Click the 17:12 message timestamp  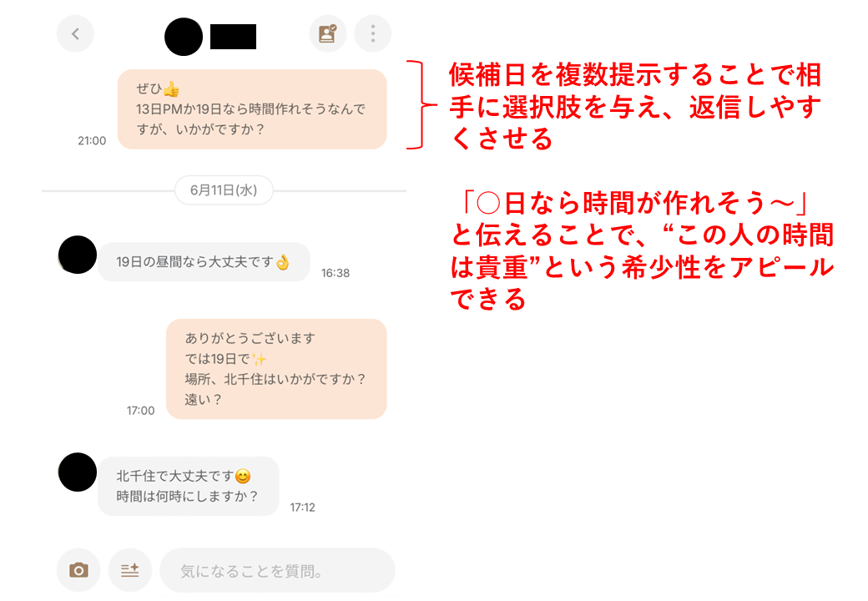pos(303,508)
